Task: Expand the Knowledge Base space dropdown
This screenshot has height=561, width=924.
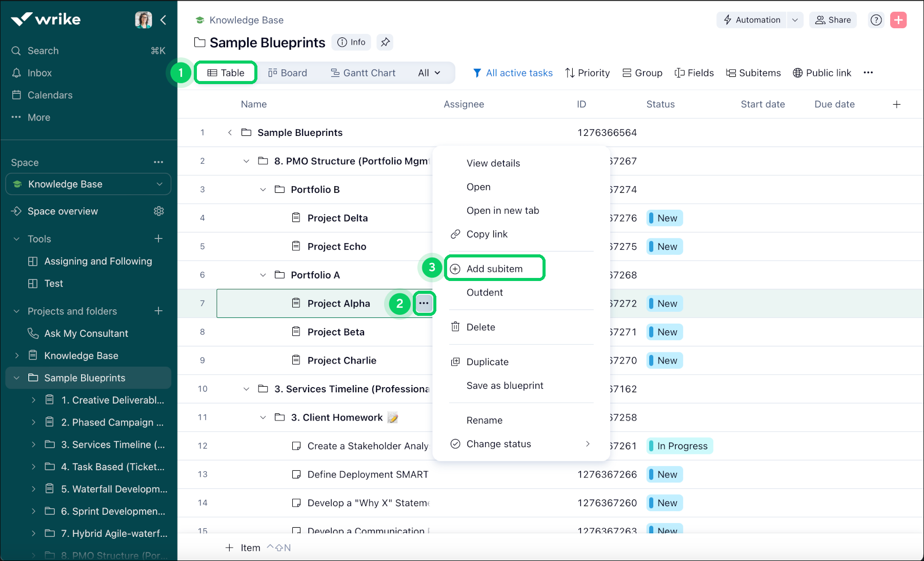Action: click(x=159, y=185)
